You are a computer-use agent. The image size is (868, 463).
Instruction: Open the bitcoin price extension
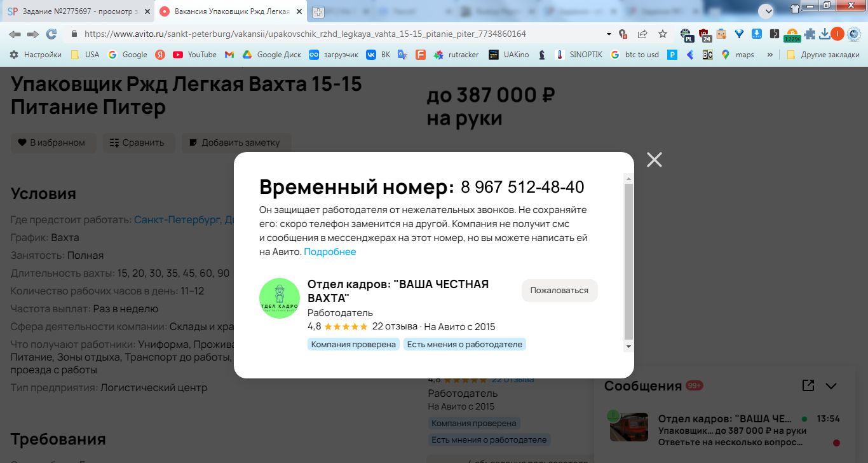coord(792,35)
